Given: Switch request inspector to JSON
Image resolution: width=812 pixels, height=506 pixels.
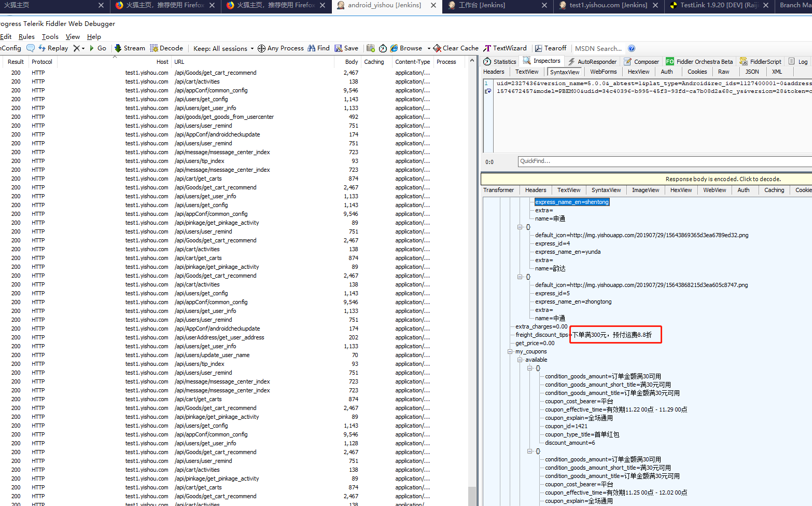Looking at the screenshot, I should coord(752,72).
